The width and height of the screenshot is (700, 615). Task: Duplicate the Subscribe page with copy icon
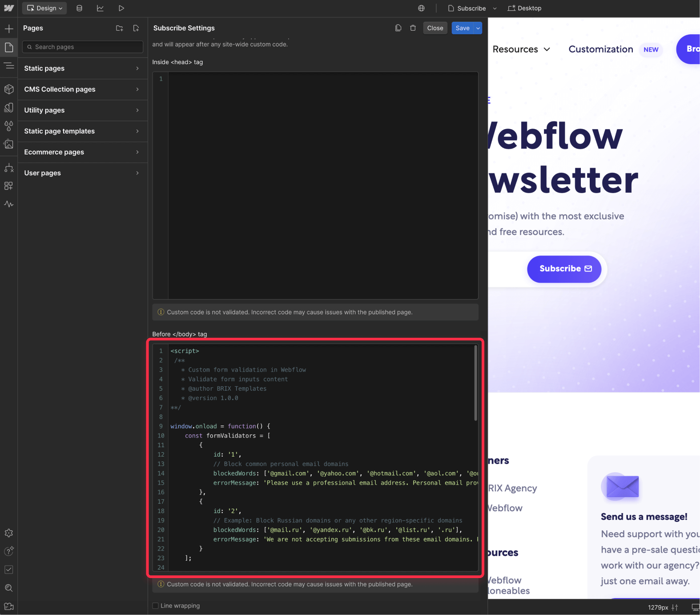pyautogui.click(x=398, y=28)
